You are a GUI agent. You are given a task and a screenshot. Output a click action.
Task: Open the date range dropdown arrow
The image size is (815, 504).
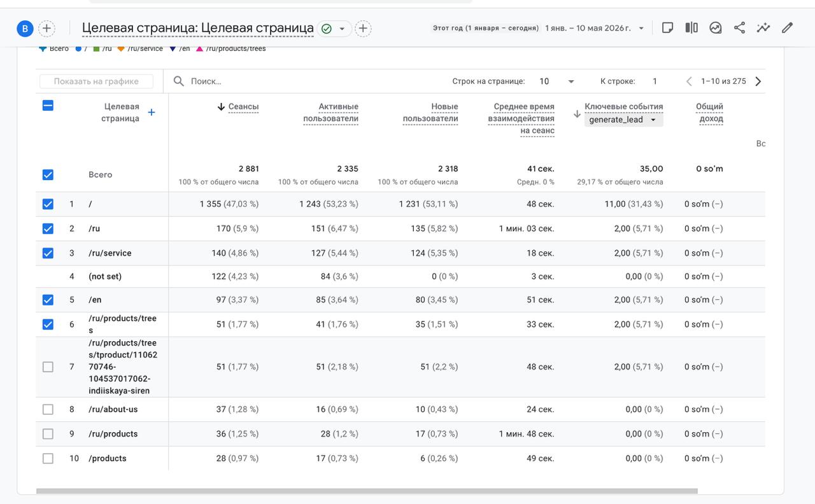coord(641,29)
